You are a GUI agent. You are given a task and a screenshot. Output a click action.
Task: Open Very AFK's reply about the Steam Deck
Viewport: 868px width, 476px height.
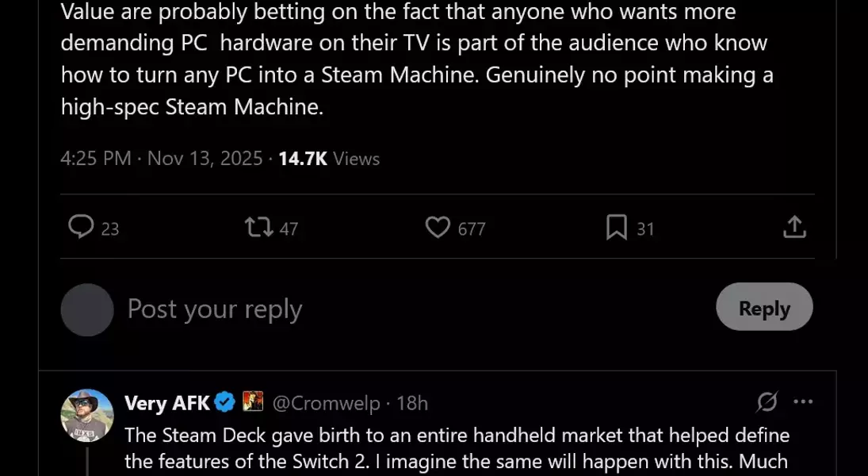(457, 448)
